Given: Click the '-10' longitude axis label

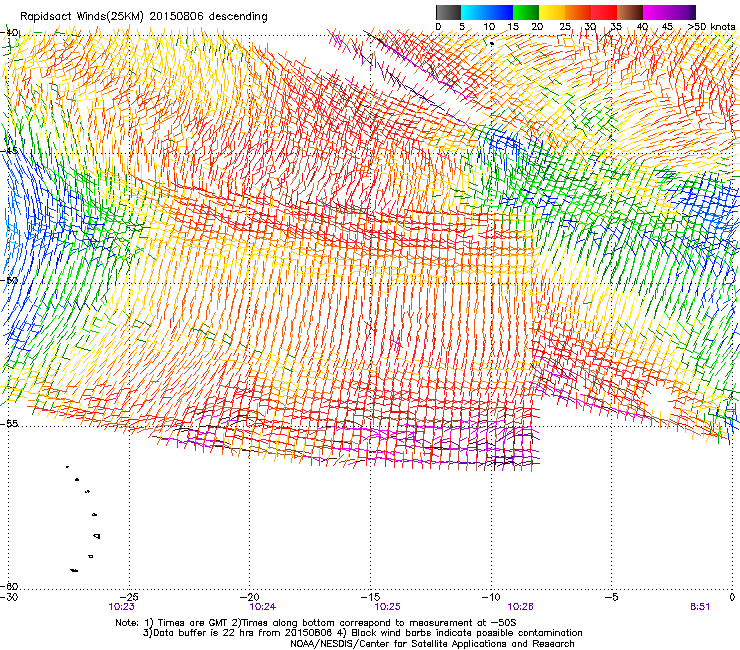Looking at the screenshot, I should click(491, 598).
